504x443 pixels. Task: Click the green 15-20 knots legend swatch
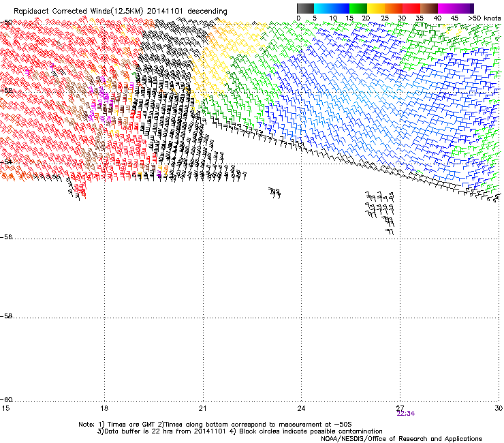[358, 8]
